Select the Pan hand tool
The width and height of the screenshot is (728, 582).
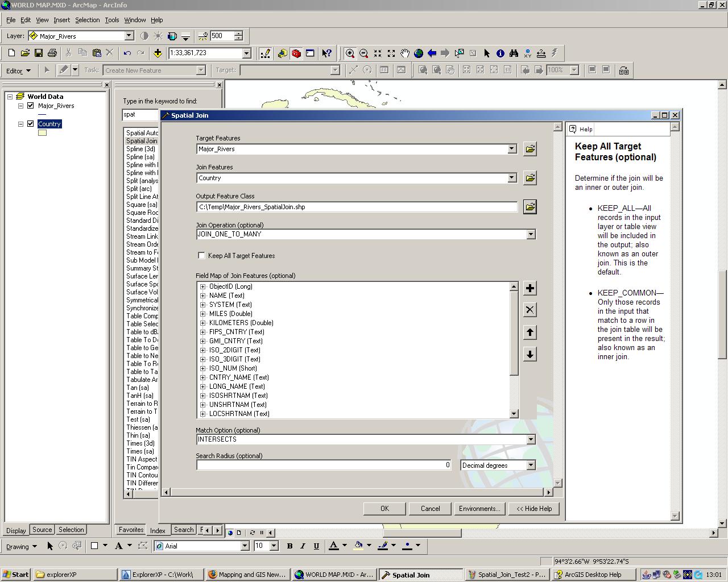[404, 53]
